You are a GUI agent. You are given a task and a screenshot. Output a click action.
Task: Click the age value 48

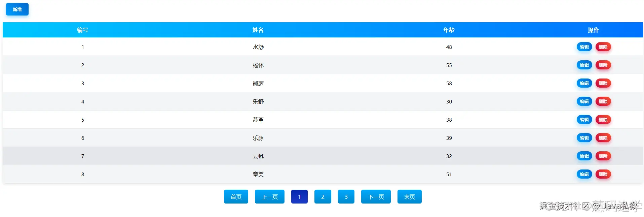449,47
